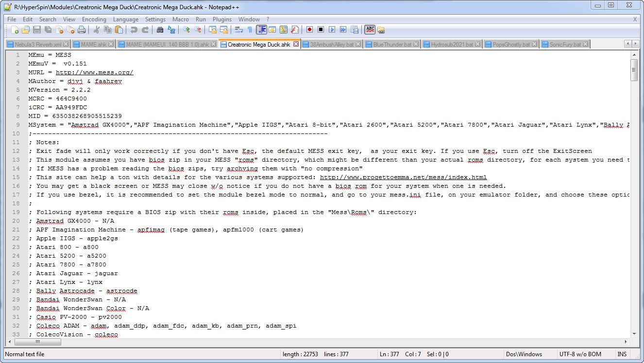Toggle ABC spell check icon

click(x=371, y=30)
